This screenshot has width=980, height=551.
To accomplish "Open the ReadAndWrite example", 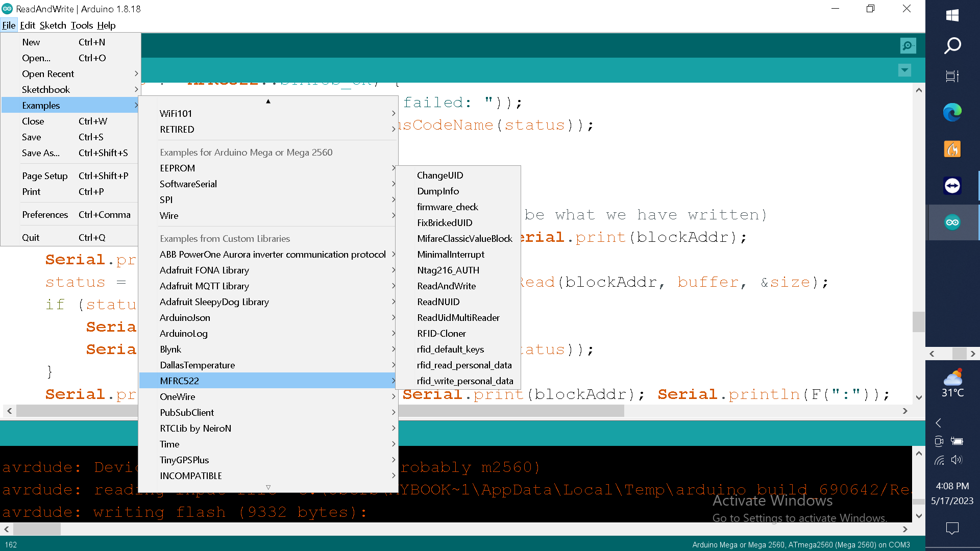I will pos(446,286).
